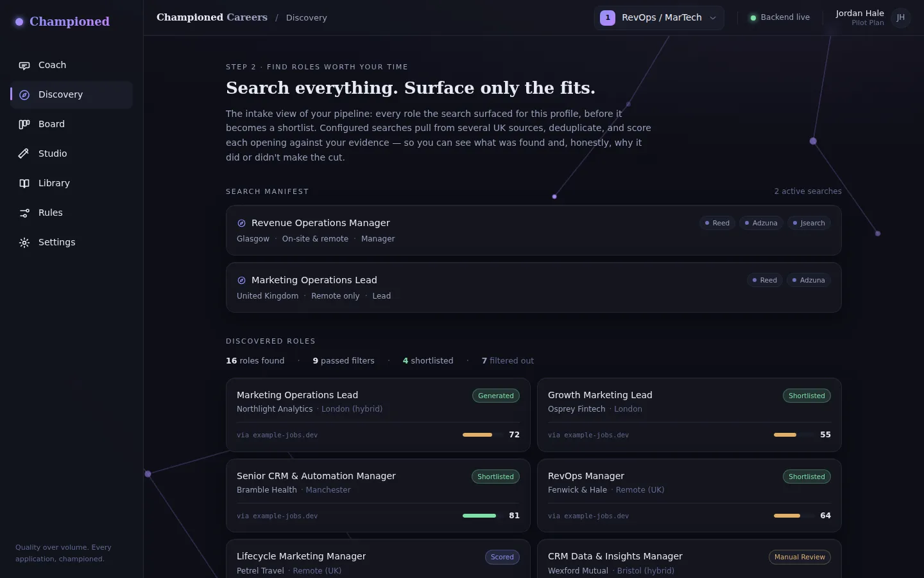Click the score bar showing 72
The image size is (924, 578).
tap(482, 435)
